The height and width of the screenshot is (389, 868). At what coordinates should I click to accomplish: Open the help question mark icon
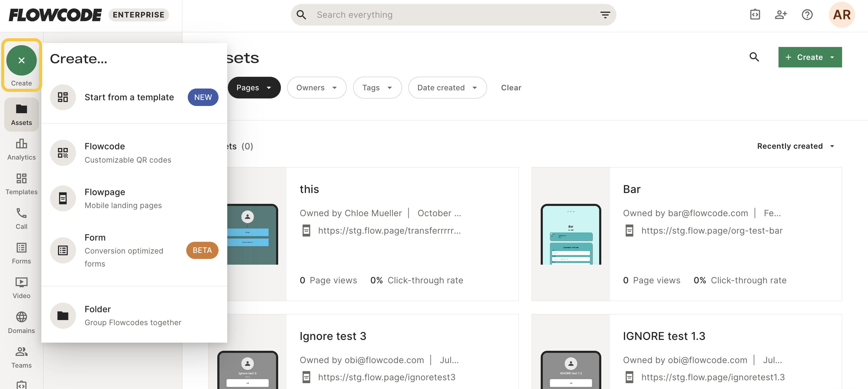[x=807, y=14]
